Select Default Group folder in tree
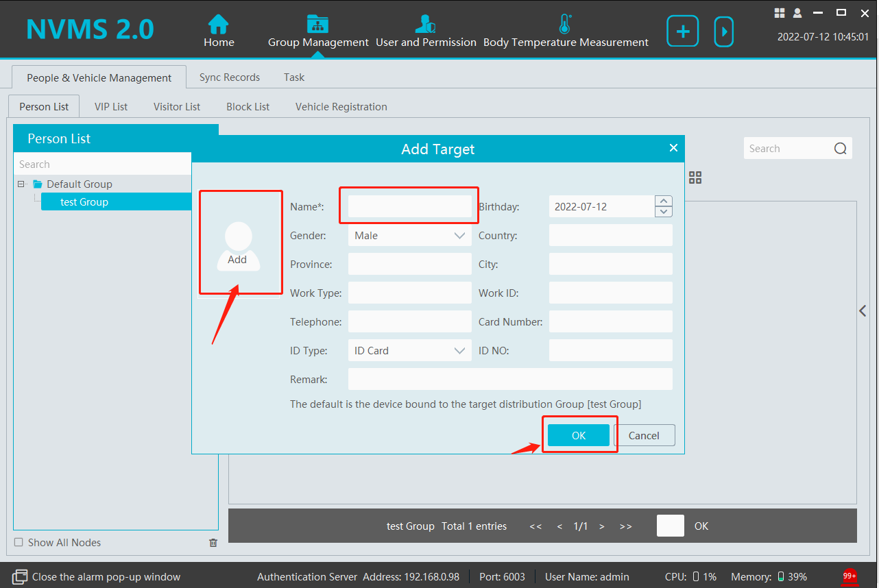The image size is (879, 588). (x=73, y=184)
